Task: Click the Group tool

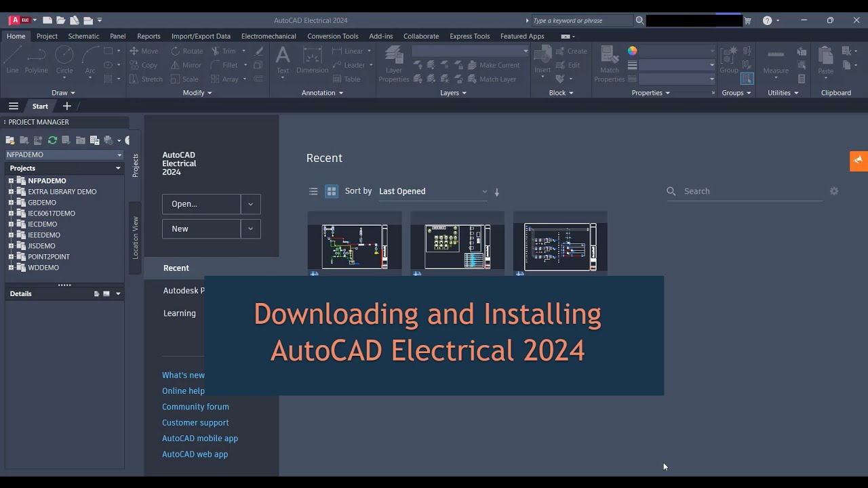Action: [729, 60]
